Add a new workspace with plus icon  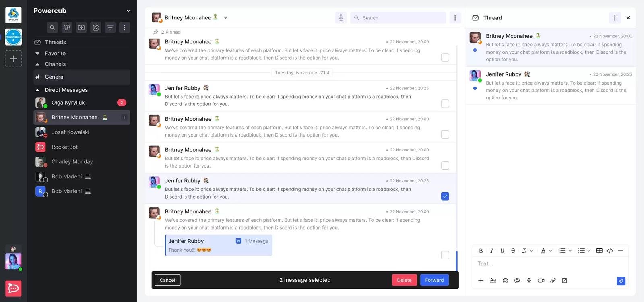(x=13, y=59)
